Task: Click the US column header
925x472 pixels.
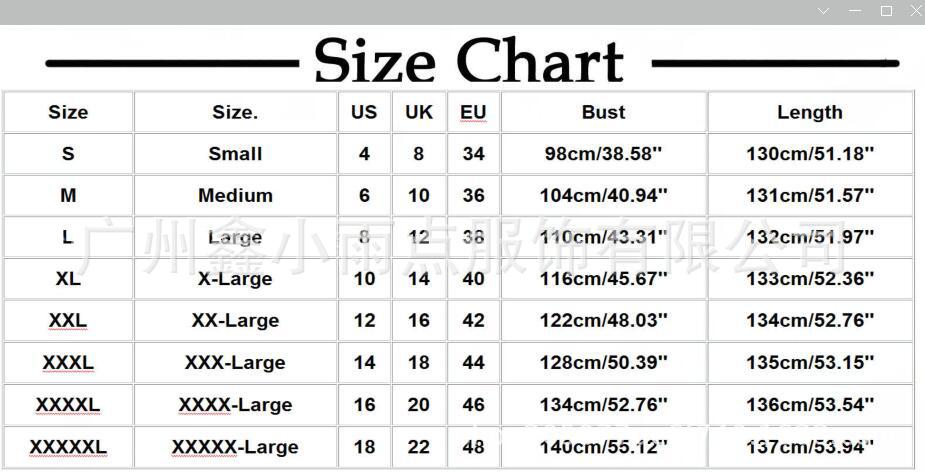Action: point(363,112)
